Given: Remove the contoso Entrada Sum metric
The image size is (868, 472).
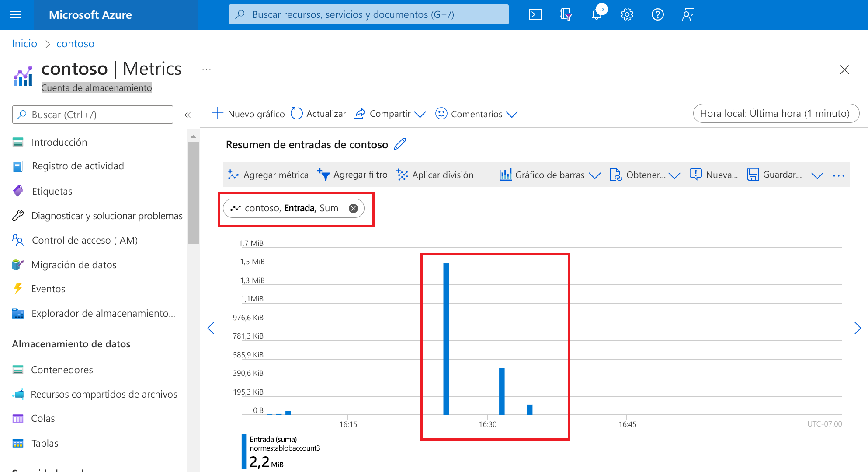Looking at the screenshot, I should pyautogui.click(x=353, y=209).
